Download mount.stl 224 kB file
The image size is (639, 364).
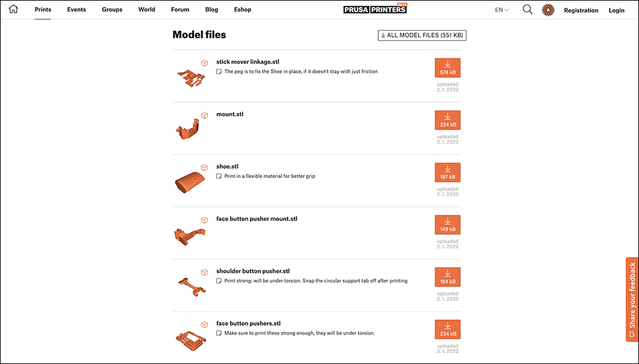(x=447, y=120)
